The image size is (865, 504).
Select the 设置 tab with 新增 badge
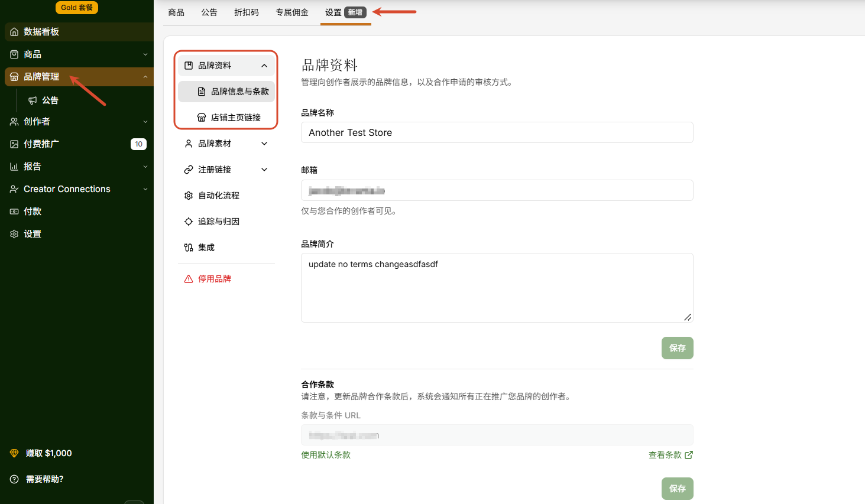click(x=346, y=12)
